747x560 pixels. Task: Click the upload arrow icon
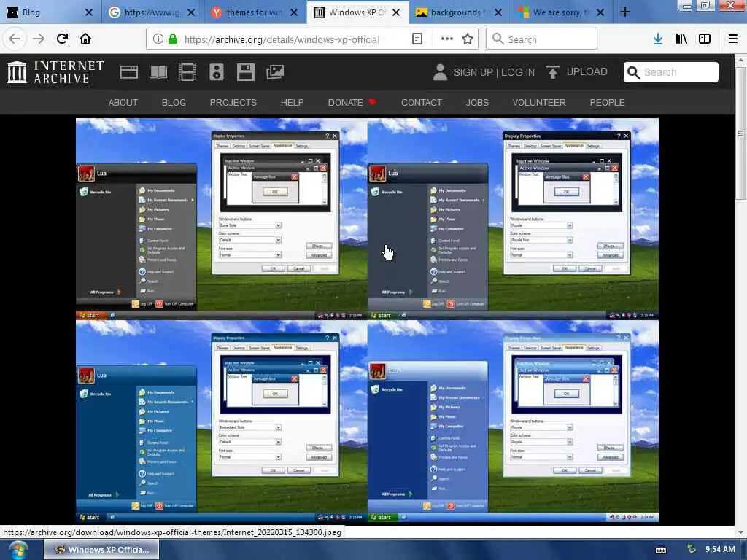pos(553,72)
